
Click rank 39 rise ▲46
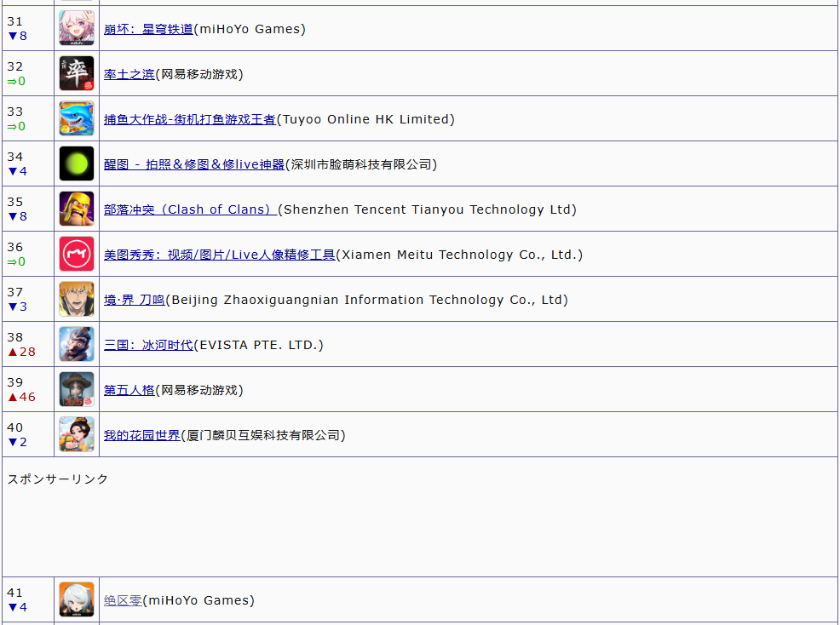click(x=21, y=397)
